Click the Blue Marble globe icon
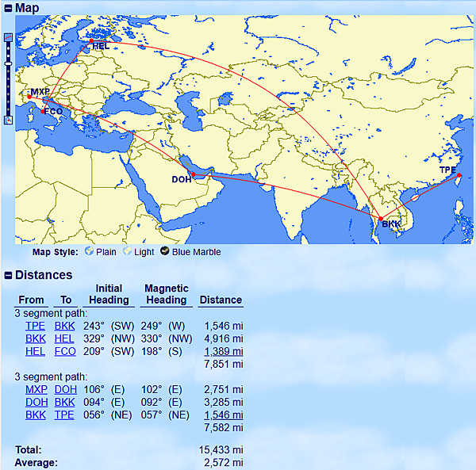This screenshot has width=476, height=470. (165, 250)
